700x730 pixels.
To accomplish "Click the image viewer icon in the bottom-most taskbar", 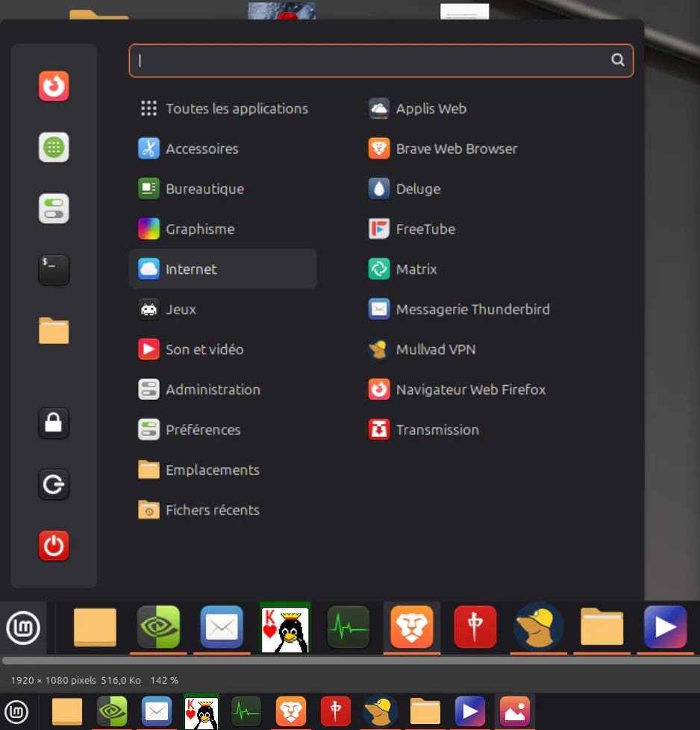I will tap(515, 711).
